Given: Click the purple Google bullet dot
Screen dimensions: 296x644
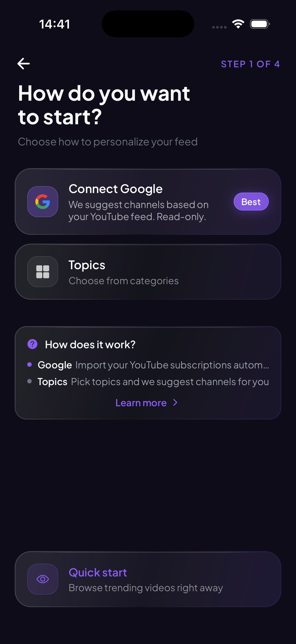Looking at the screenshot, I should point(29,365).
